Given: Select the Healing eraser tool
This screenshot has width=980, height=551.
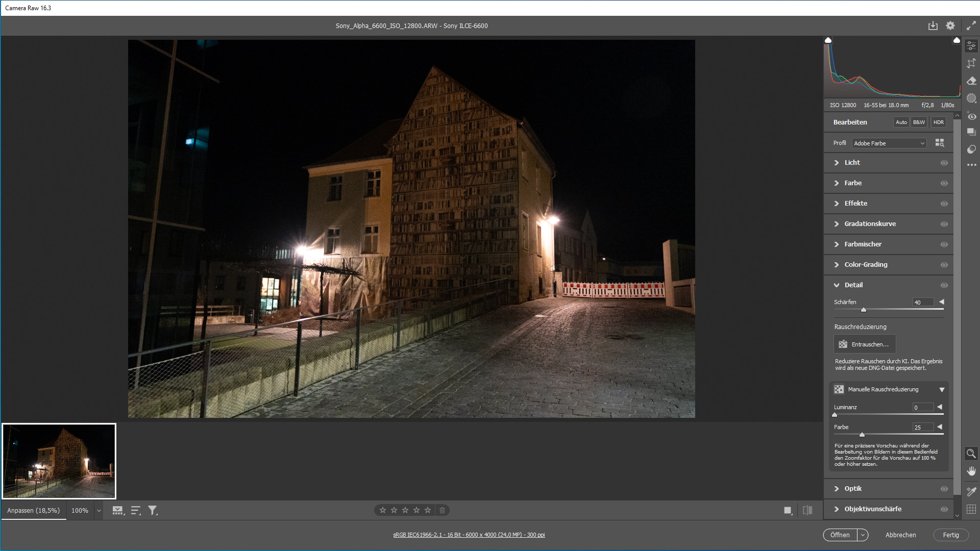Looking at the screenshot, I should 971,81.
